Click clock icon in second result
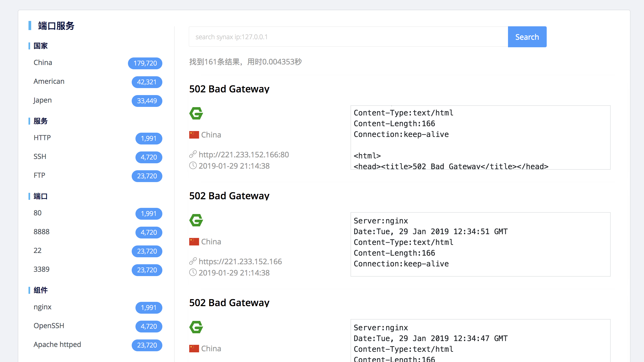The height and width of the screenshot is (362, 644). click(193, 273)
